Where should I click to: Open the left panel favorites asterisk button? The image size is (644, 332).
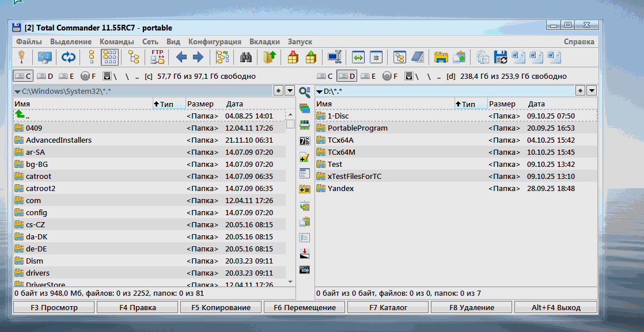[278, 91]
